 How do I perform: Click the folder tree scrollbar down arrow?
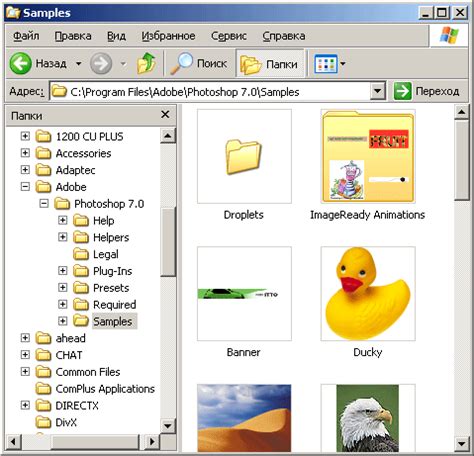point(167,425)
